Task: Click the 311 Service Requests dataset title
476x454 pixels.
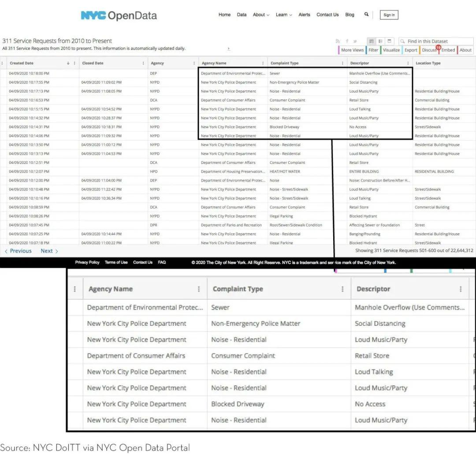Action: pos(57,41)
